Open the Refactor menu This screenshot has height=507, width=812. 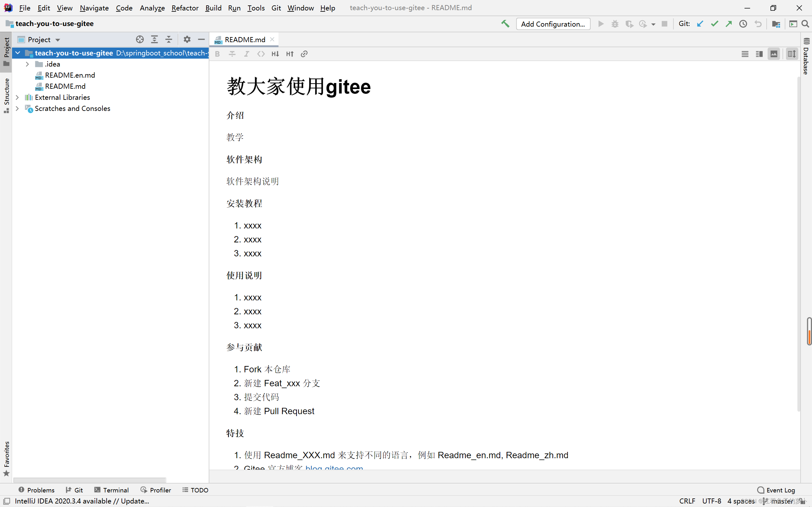tap(185, 8)
